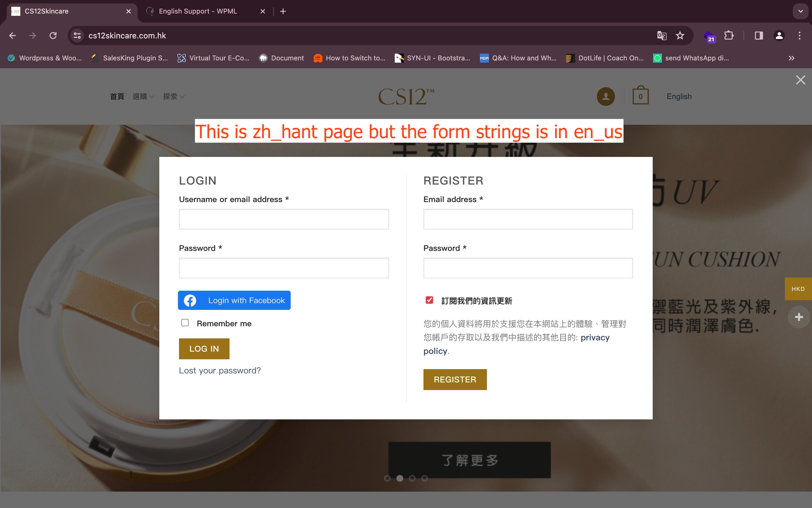Open site information icon in address bar
This screenshot has width=812, height=508.
tap(78, 36)
